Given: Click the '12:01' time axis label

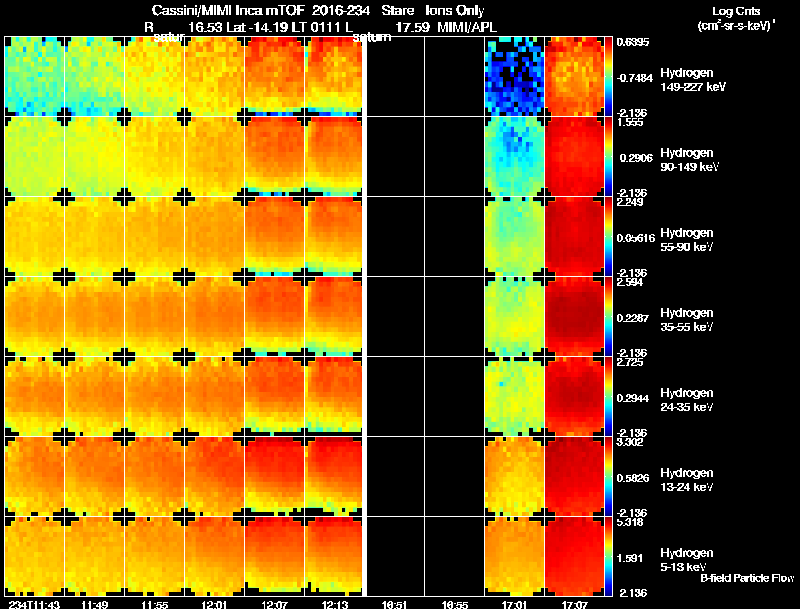Looking at the screenshot, I should coord(214,604).
